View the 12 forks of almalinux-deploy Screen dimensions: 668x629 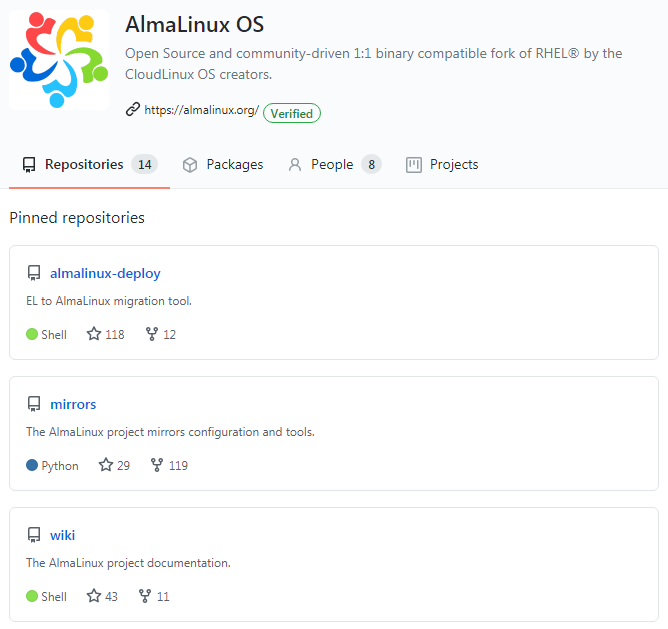160,335
